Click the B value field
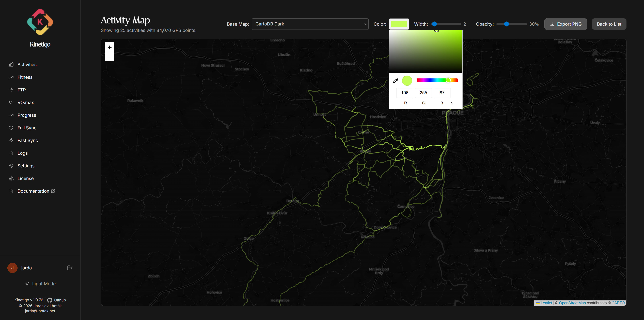Screen dimensions: 644x320 (442, 93)
